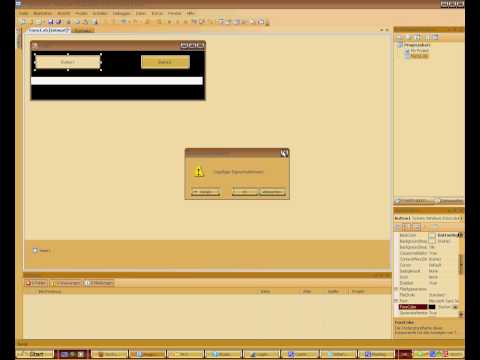
Task: Click the Spalte column header in error list
Action: [336, 291]
